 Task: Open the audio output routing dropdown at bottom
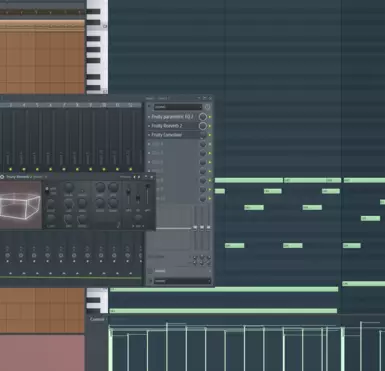[x=183, y=281]
